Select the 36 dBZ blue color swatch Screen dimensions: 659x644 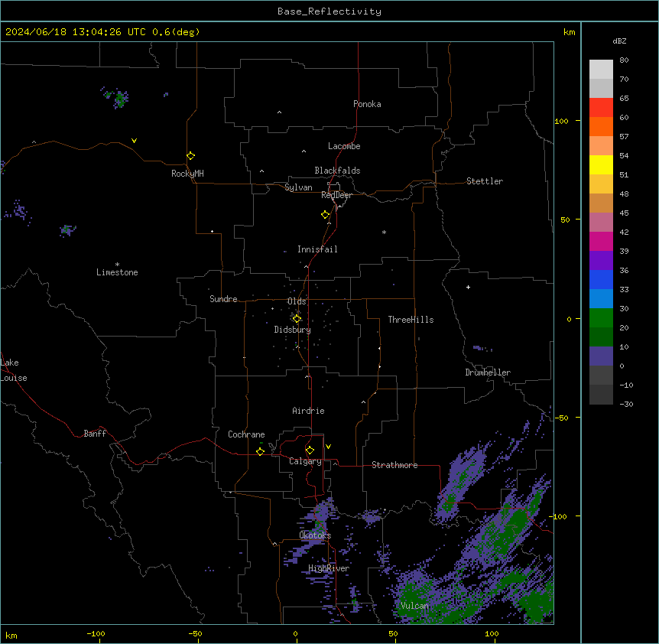click(601, 279)
